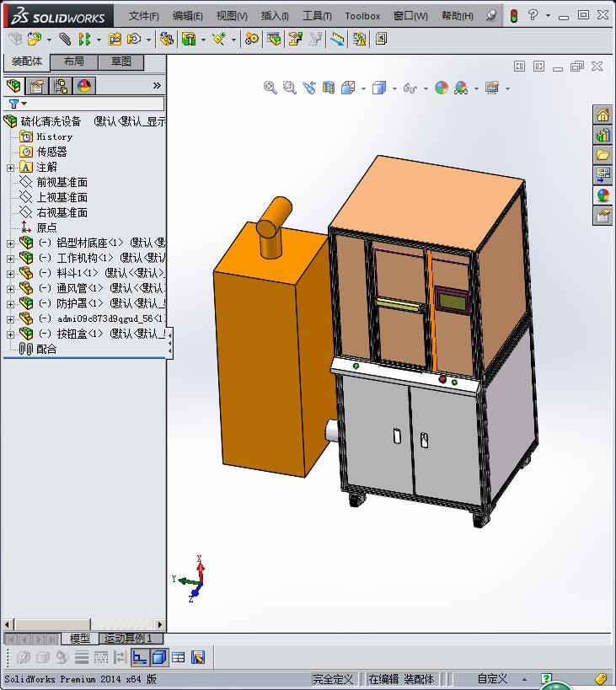Toggle shaded display icon in bottom toolbar
Viewport: 616px width, 690px height.
[158, 657]
